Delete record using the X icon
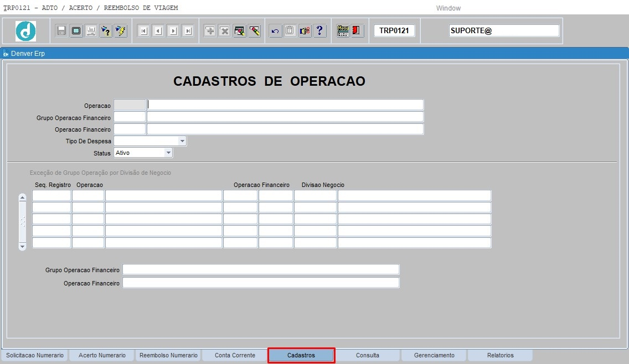The height and width of the screenshot is (364, 629). tap(225, 31)
